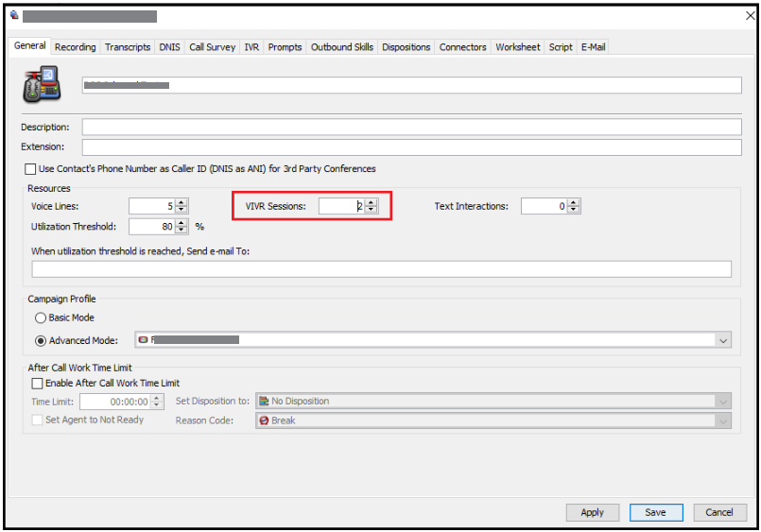Decrease the Voice Lines value
Viewport: 761px width, 532px height.
pyautogui.click(x=182, y=210)
